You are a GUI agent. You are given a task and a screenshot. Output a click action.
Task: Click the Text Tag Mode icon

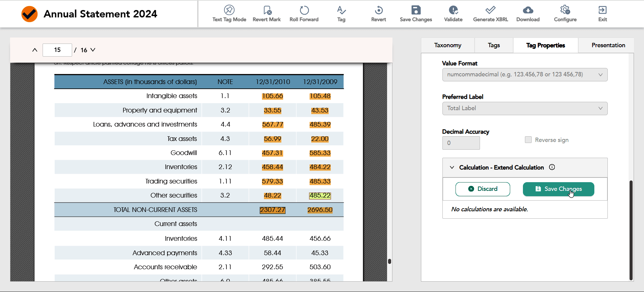tap(229, 10)
